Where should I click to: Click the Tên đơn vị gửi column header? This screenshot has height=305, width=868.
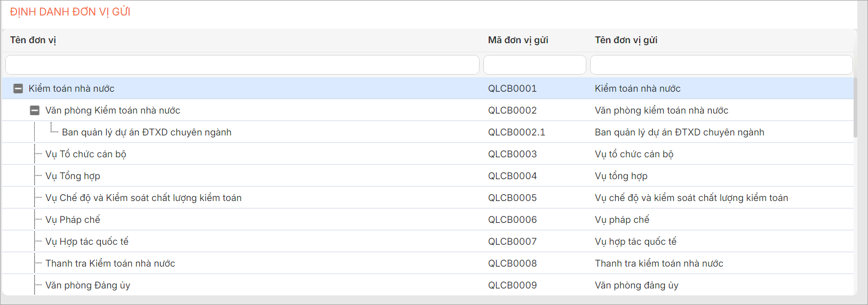coord(626,40)
